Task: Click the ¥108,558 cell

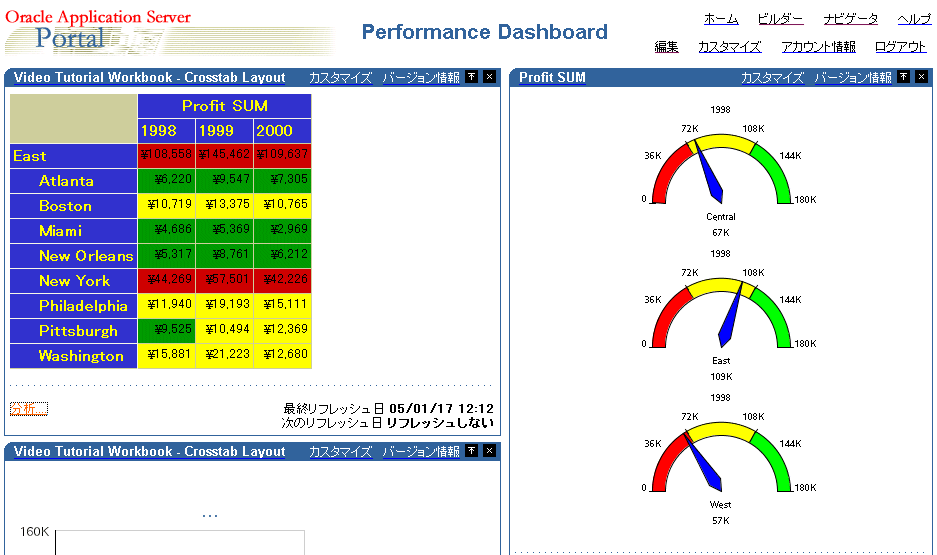Action: [166, 155]
